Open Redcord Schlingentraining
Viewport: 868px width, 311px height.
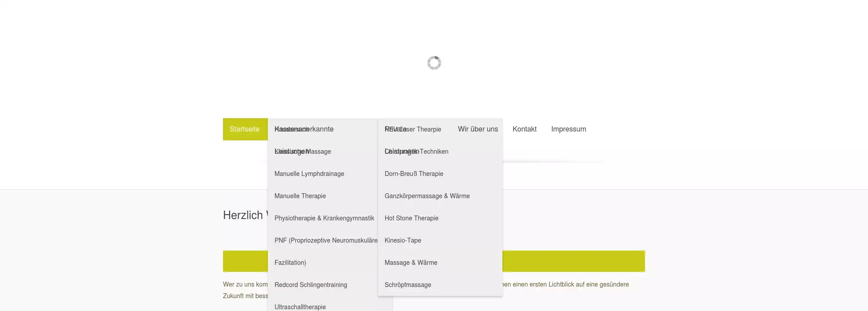[311, 285]
